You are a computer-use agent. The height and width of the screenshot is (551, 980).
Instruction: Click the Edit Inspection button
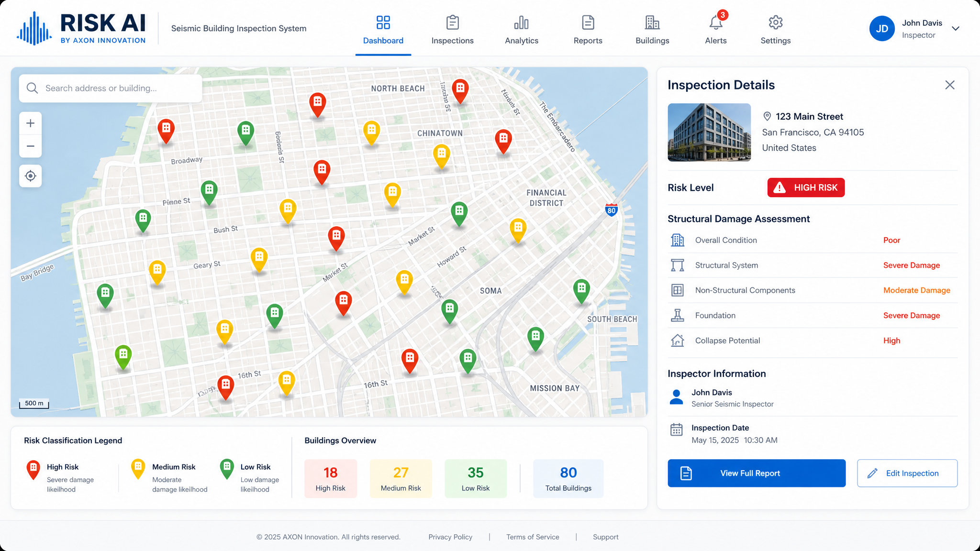[907, 473]
